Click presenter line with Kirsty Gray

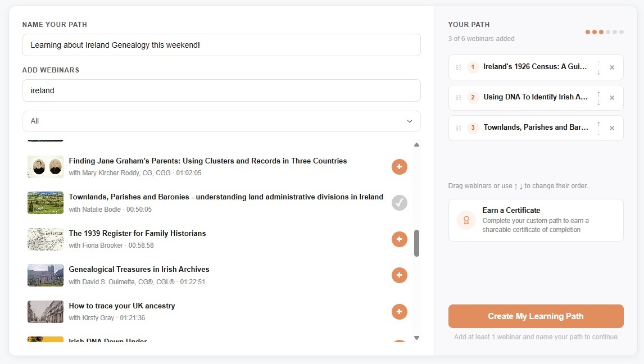pos(107,317)
